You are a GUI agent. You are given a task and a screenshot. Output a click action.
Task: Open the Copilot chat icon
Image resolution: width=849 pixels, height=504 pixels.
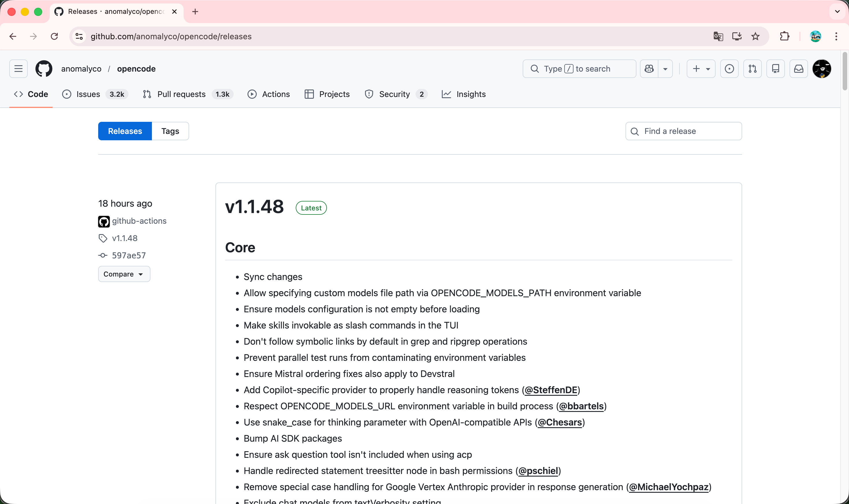649,69
